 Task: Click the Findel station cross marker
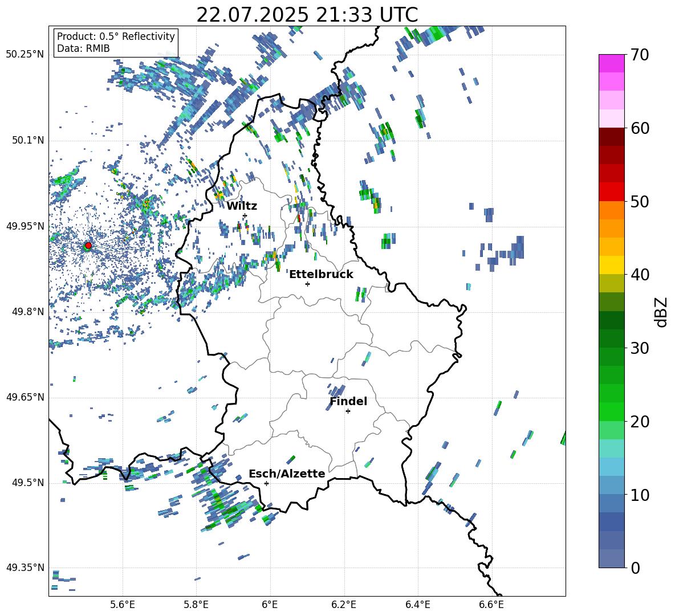click(348, 411)
